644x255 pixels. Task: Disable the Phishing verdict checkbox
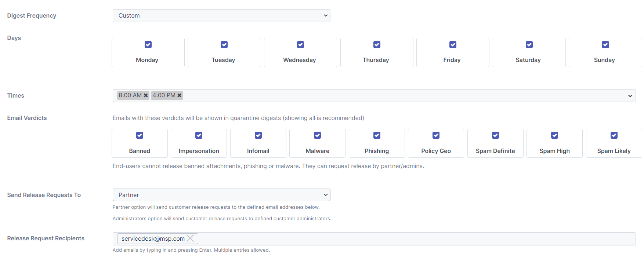pos(377,135)
